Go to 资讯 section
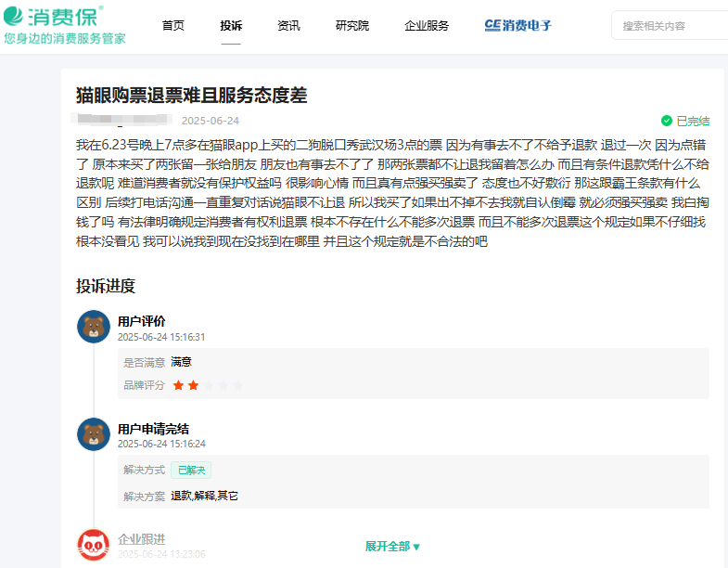 click(x=288, y=26)
